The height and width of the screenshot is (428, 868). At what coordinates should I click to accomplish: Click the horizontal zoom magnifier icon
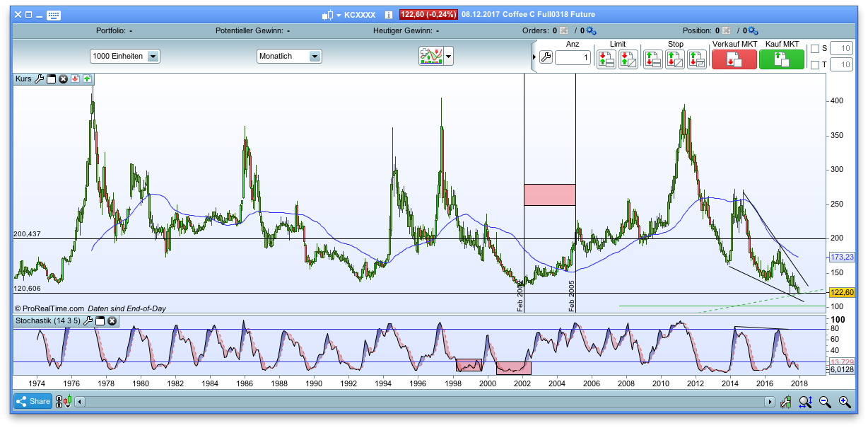coord(805,402)
